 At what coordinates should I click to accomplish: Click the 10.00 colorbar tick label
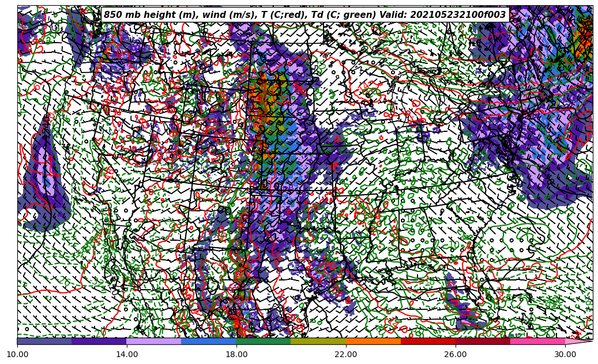(17, 354)
